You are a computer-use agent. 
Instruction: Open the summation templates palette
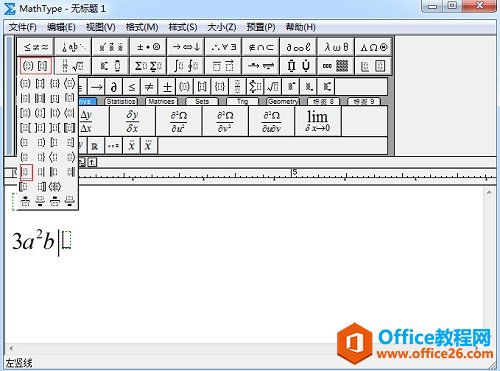148,66
